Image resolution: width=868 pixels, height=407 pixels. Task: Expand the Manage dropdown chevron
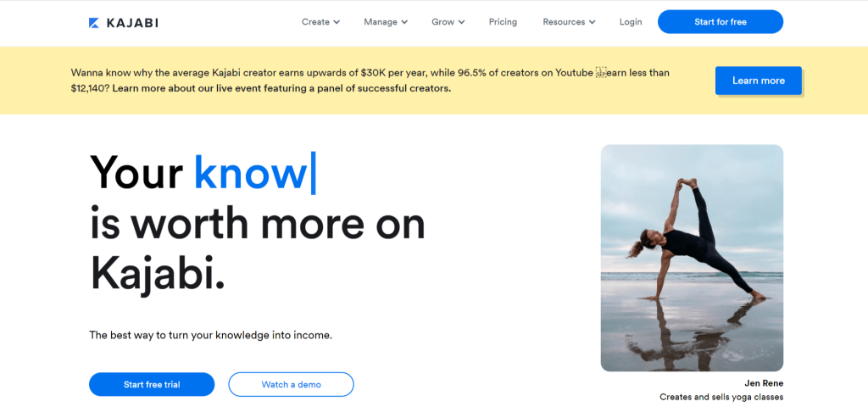tap(404, 22)
